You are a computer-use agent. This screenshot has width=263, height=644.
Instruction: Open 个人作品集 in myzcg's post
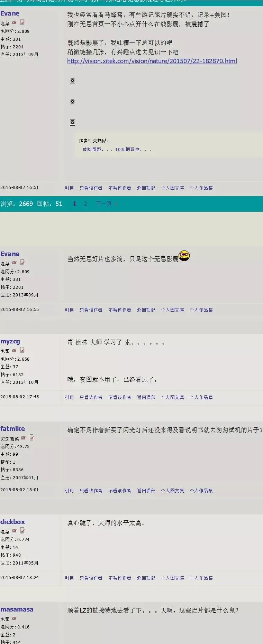coord(201,397)
